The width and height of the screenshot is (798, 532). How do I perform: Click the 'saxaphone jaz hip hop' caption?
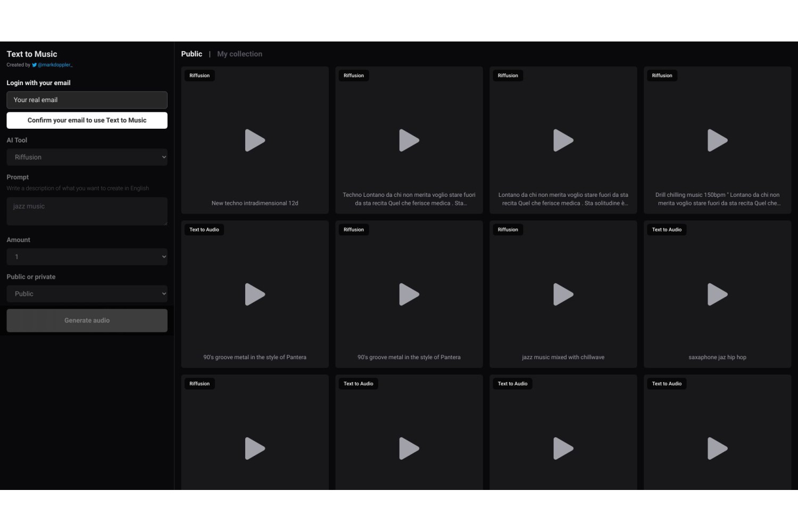click(718, 358)
